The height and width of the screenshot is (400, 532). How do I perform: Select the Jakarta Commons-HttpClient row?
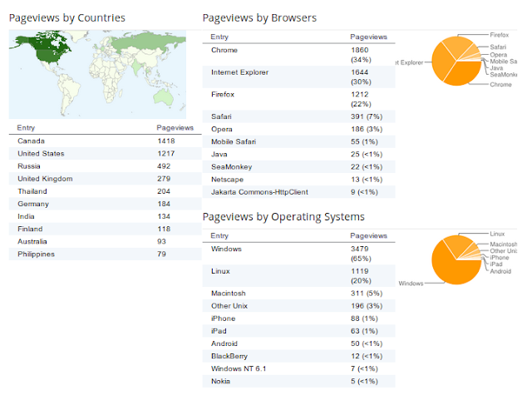click(x=299, y=192)
